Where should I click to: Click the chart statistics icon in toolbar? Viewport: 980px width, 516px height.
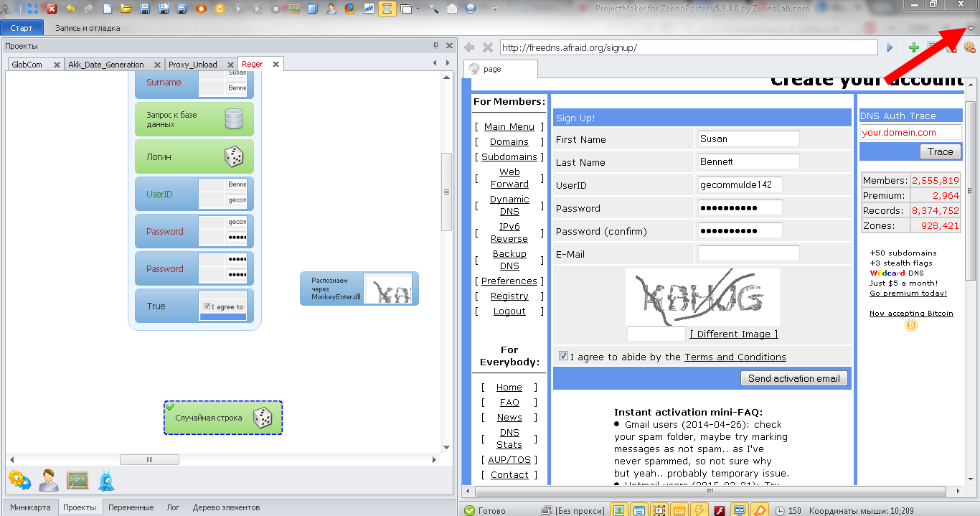(x=369, y=9)
